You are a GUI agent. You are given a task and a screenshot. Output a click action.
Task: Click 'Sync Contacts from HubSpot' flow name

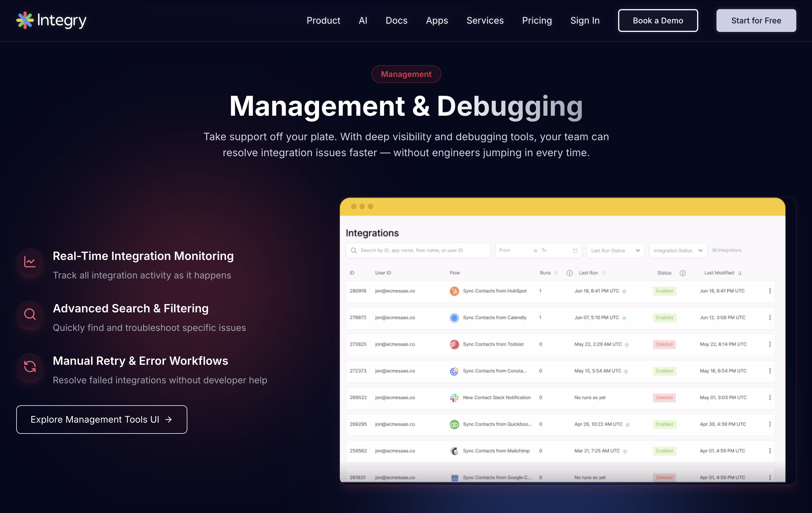coord(494,291)
